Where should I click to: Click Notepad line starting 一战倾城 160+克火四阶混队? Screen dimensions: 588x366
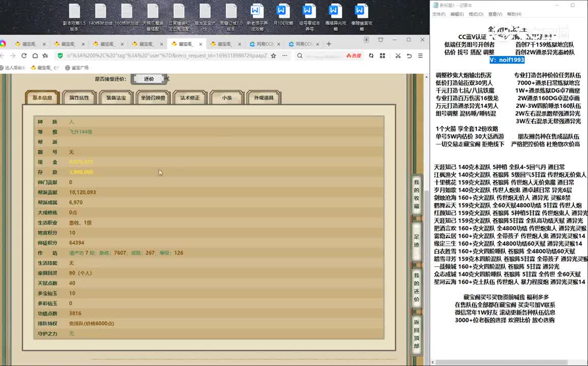[x=496, y=266]
